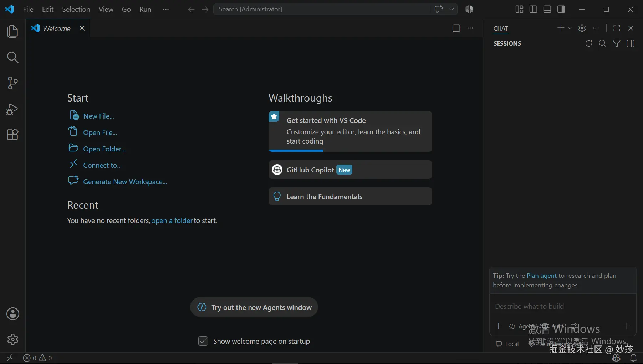
Task: Expand new chat dropdown arrow
Action: (x=570, y=28)
